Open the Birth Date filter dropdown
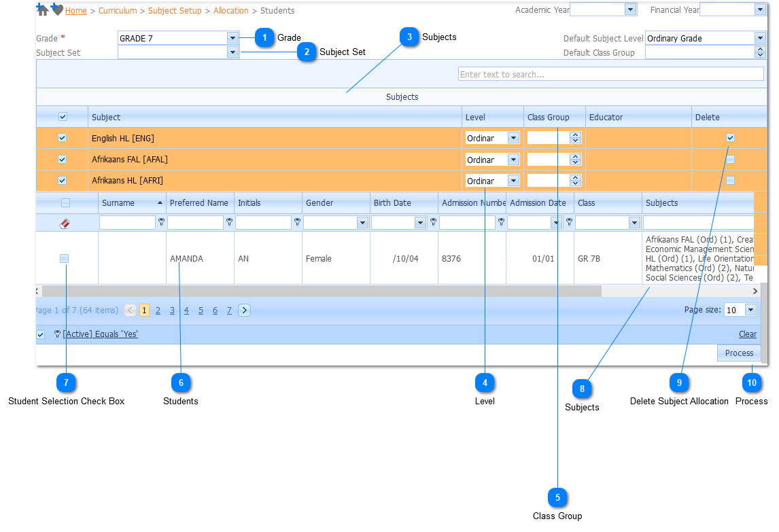Viewport: 779px width, 532px height. click(x=420, y=223)
